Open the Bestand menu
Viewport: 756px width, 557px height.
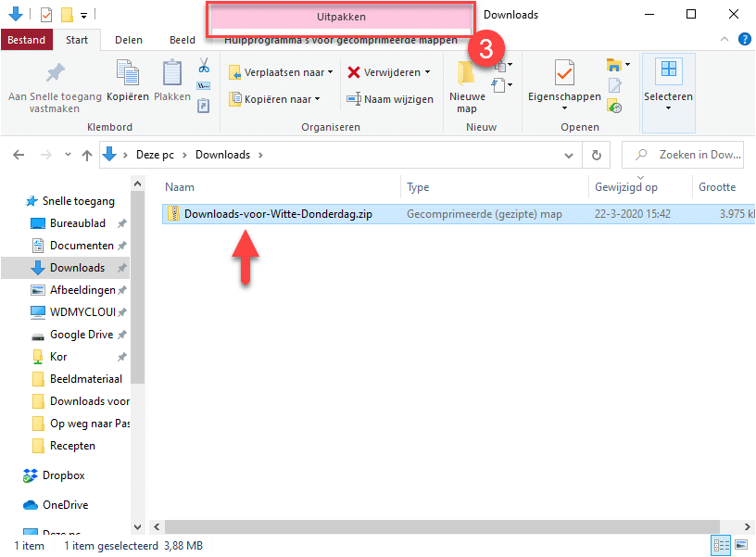[x=27, y=40]
